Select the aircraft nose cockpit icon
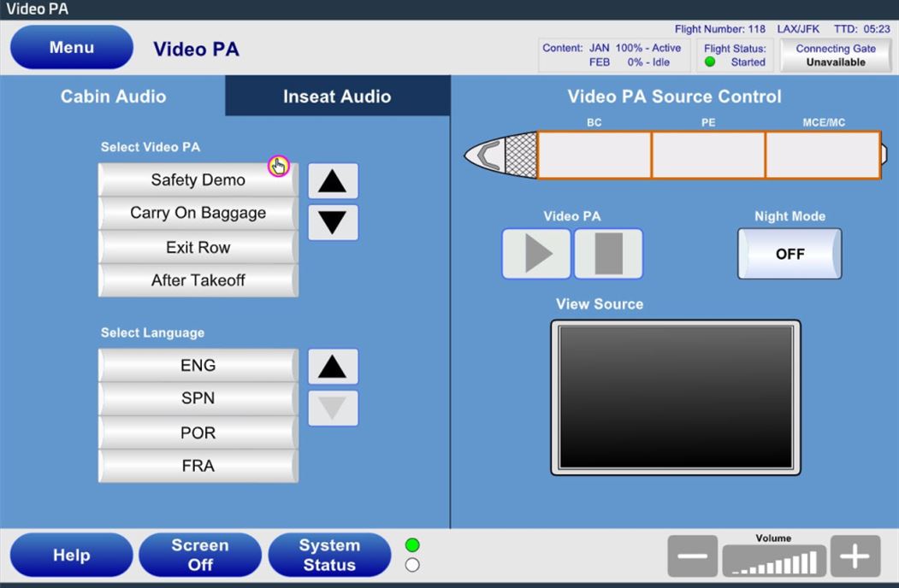 [489, 155]
